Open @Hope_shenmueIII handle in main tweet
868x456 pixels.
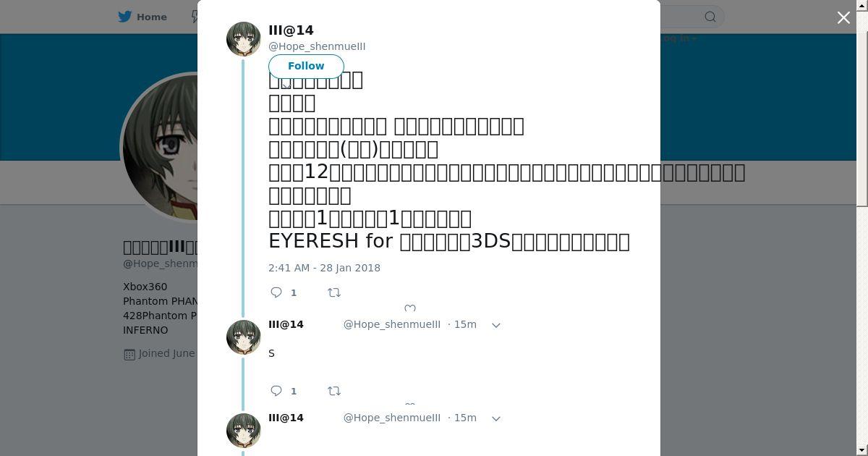317,46
